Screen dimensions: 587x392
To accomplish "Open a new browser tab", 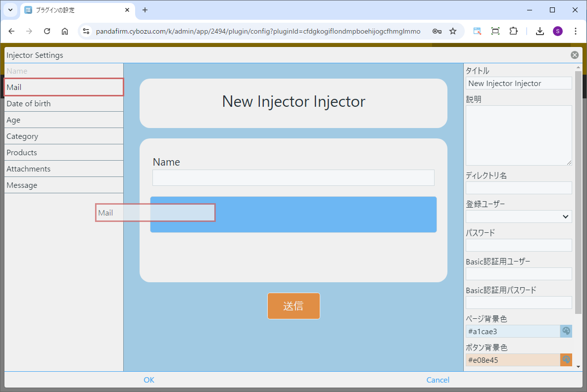I will [x=145, y=10].
